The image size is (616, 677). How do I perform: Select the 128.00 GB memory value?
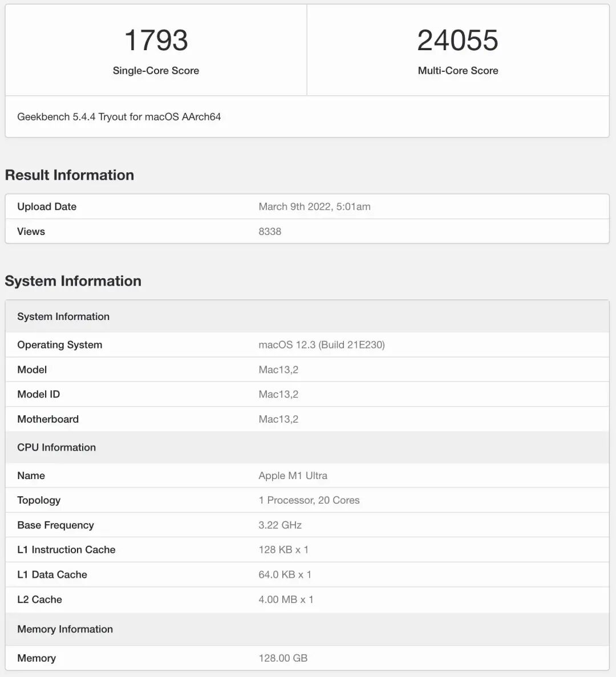tap(283, 658)
